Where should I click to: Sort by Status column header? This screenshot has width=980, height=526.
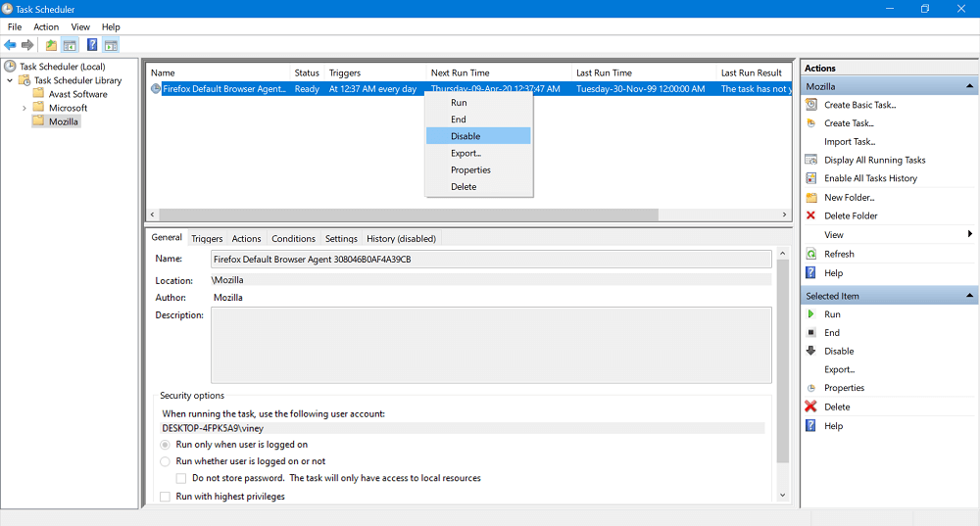tap(307, 73)
